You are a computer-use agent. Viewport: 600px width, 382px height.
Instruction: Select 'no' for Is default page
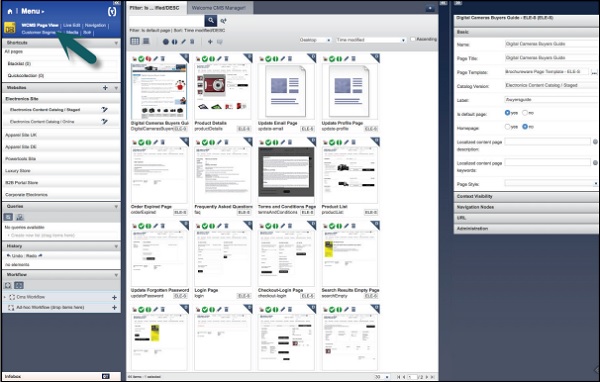[x=525, y=113]
